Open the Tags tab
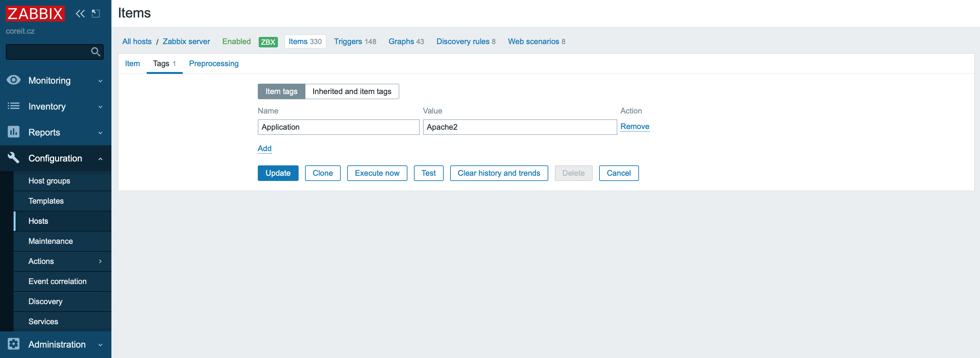980x358 pixels. [x=164, y=64]
